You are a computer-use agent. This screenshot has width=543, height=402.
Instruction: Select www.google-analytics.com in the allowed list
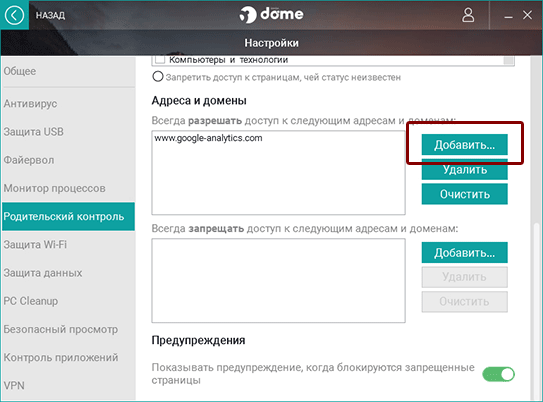click(x=208, y=138)
